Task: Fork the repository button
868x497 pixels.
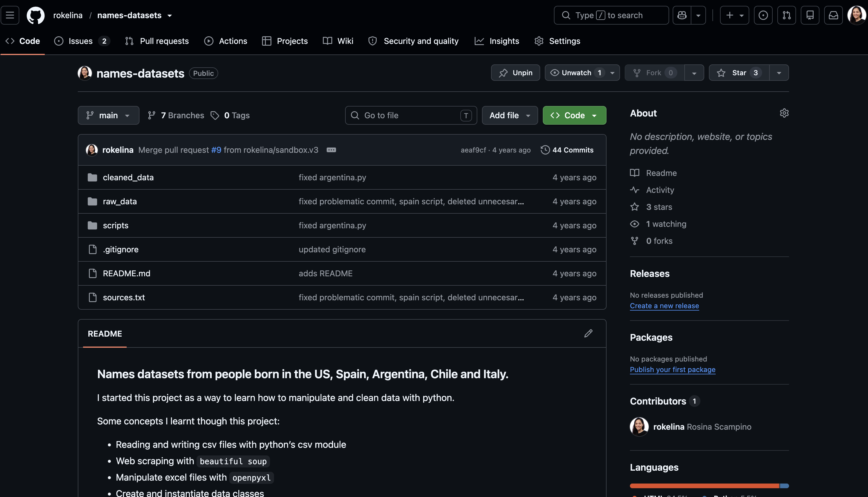Action: 655,73
